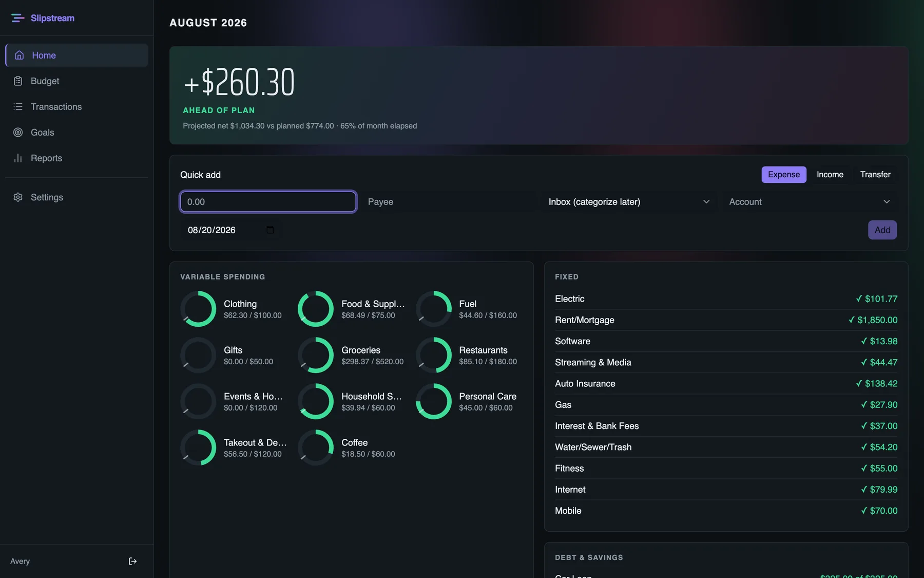This screenshot has height=578, width=924.
Task: Click the Fuel progress ring
Action: click(433, 309)
